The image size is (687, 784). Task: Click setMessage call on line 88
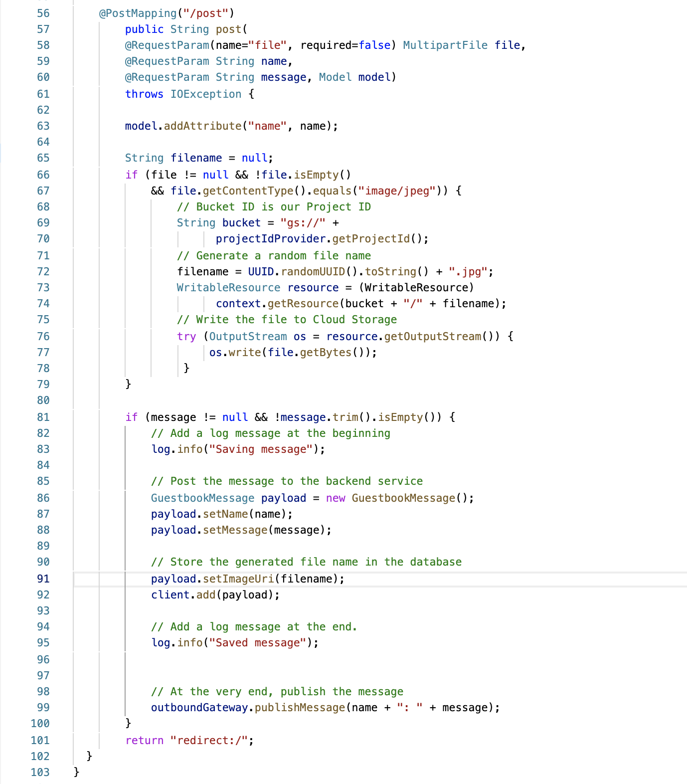[235, 530]
